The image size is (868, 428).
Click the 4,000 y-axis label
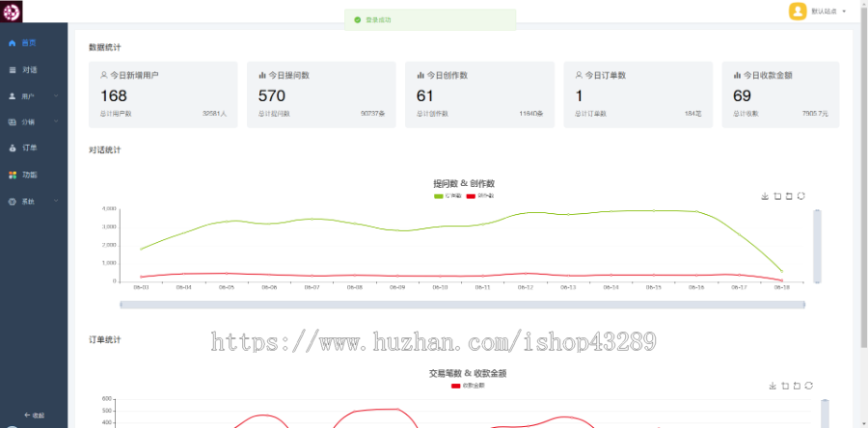(109, 208)
